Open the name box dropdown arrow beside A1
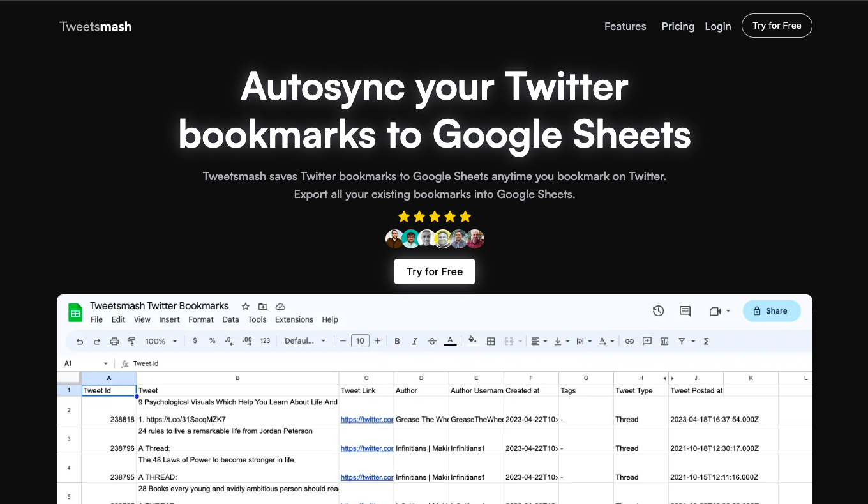Screen dimensions: 868x504 tap(106, 363)
